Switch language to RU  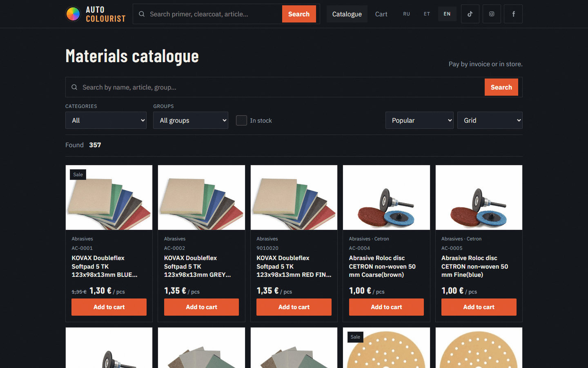pos(407,14)
